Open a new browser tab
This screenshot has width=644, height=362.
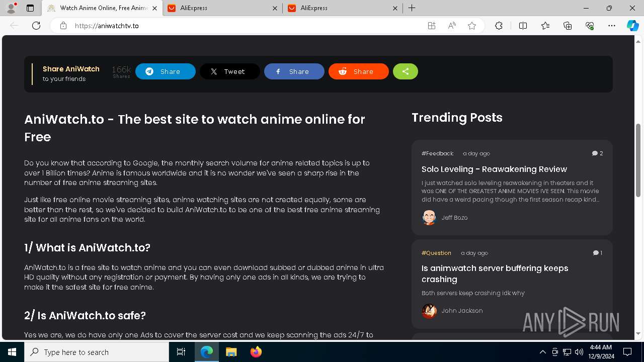click(412, 8)
